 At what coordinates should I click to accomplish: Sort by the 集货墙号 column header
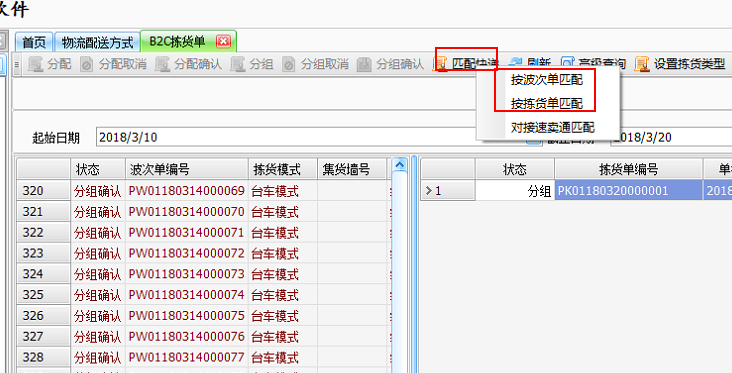coord(352,169)
